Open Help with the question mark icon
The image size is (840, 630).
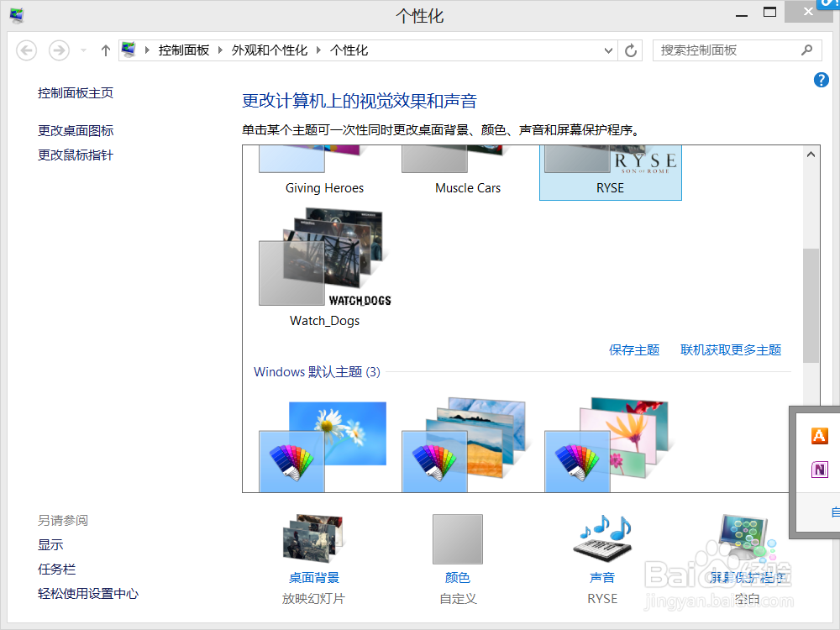point(821,81)
